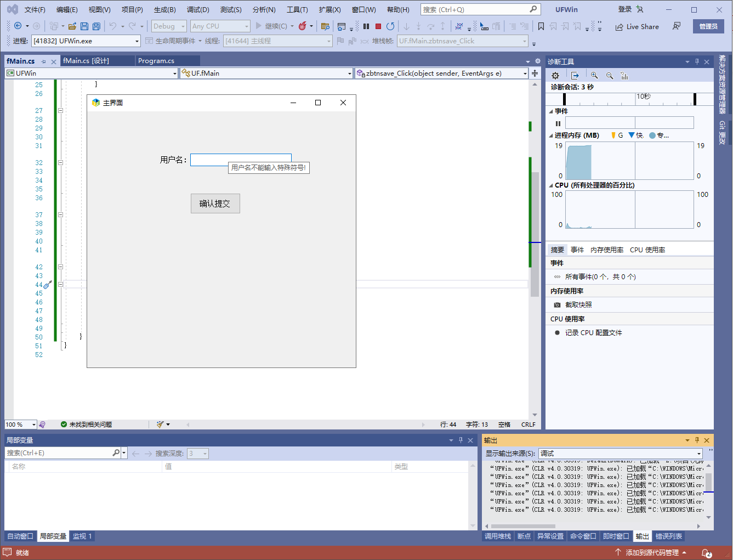The width and height of the screenshot is (733, 560).
Task: Click 添加到源代码管理 in the status bar
Action: click(652, 552)
